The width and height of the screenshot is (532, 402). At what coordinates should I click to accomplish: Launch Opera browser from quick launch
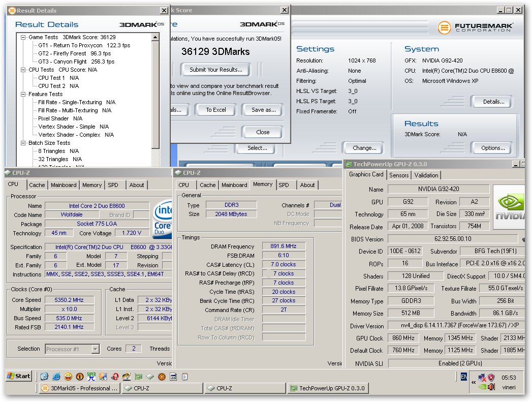click(x=115, y=377)
